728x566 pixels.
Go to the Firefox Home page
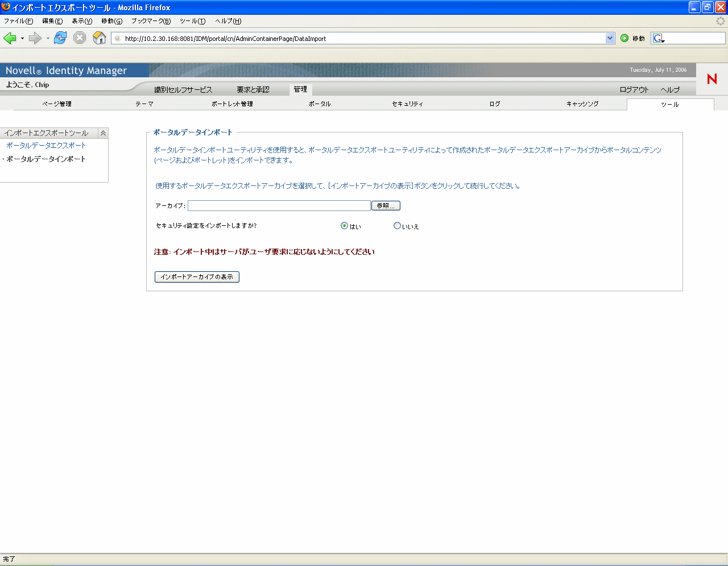(100, 38)
